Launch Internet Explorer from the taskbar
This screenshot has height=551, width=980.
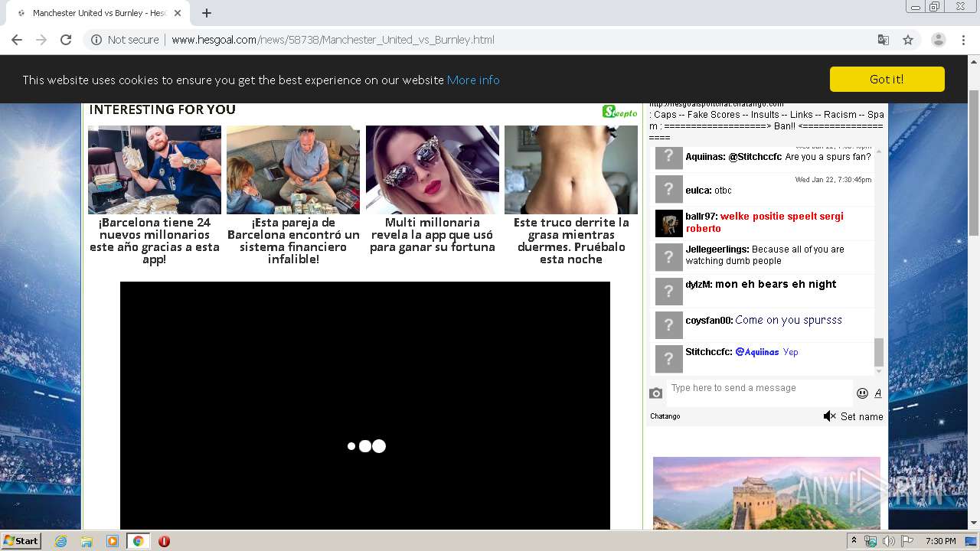tap(60, 541)
